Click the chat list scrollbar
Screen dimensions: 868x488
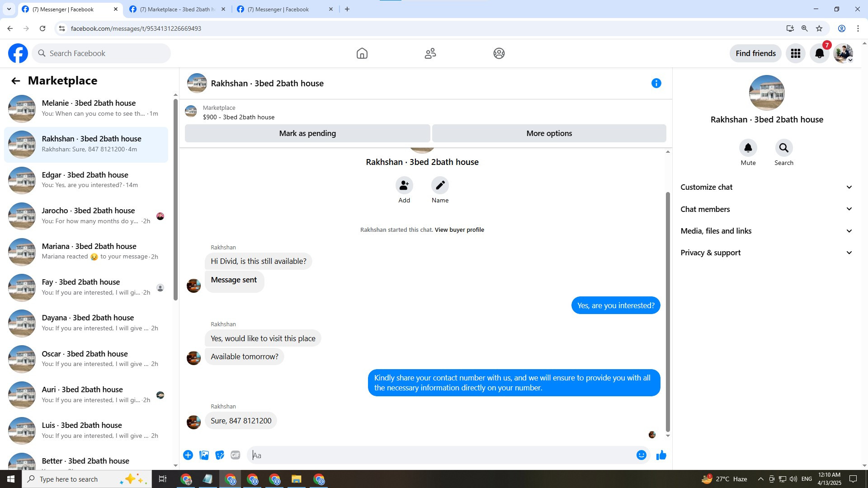click(x=175, y=199)
